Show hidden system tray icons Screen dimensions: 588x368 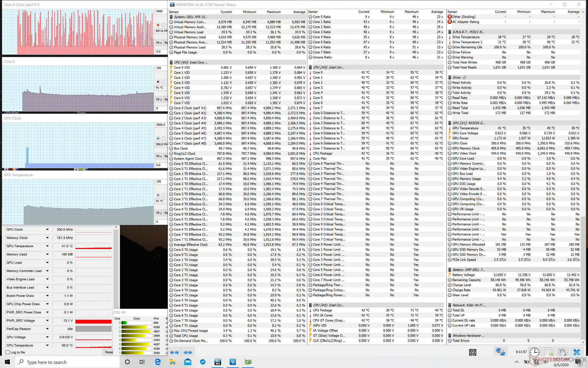[x=517, y=362]
